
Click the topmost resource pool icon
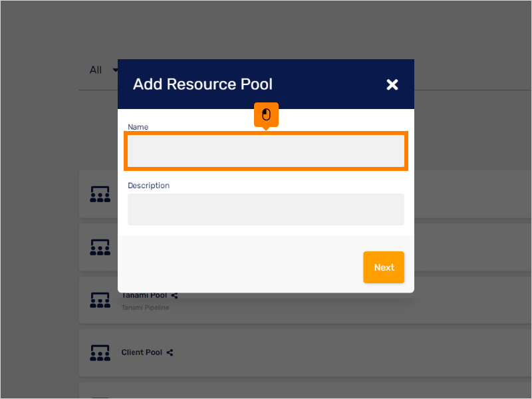click(x=100, y=194)
